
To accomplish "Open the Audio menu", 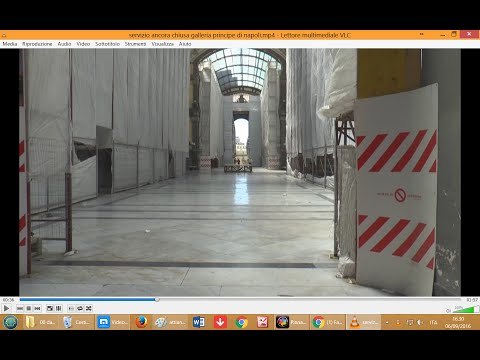I will click(x=64, y=44).
